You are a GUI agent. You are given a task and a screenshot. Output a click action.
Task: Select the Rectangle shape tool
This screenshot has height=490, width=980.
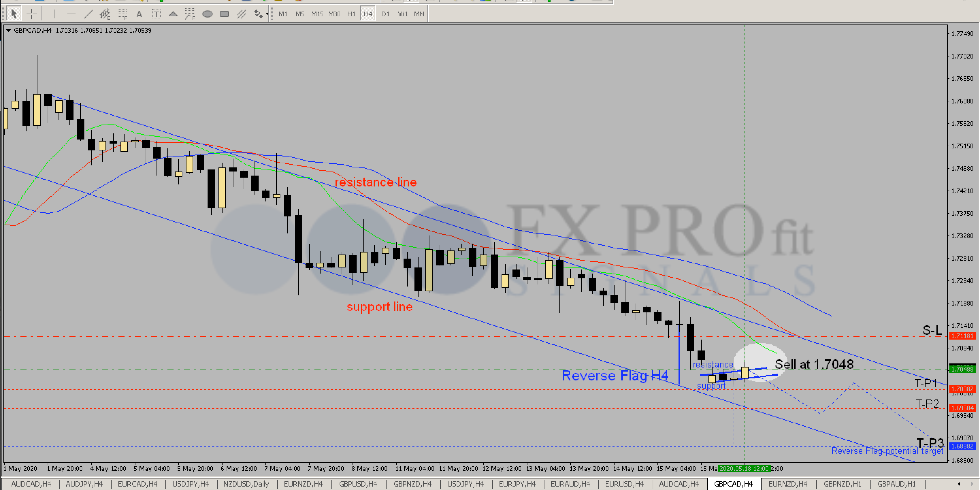pyautogui.click(x=225, y=14)
